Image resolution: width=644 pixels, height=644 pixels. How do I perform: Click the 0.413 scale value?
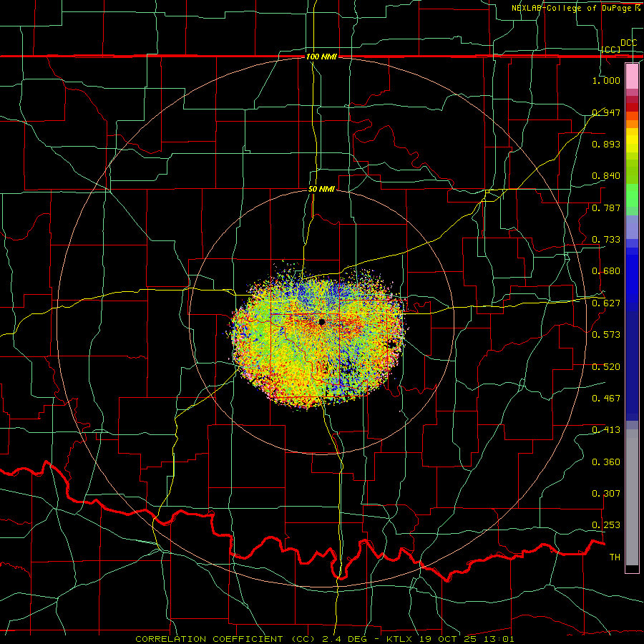[x=606, y=430]
